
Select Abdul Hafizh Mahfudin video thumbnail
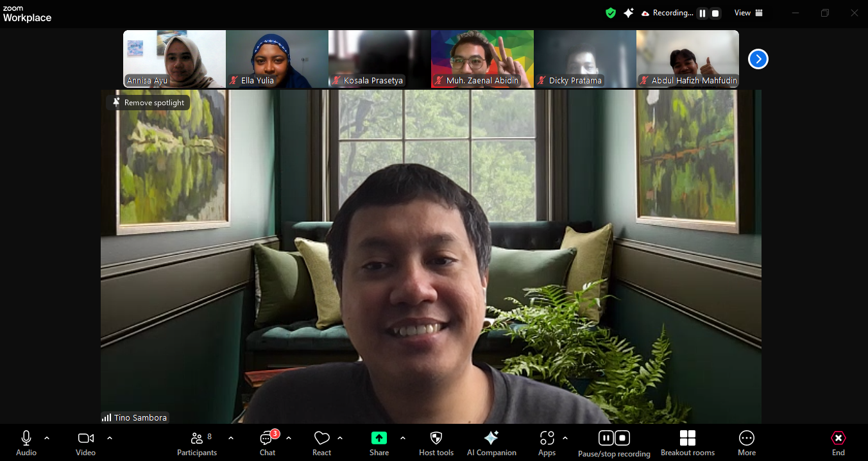(x=688, y=59)
